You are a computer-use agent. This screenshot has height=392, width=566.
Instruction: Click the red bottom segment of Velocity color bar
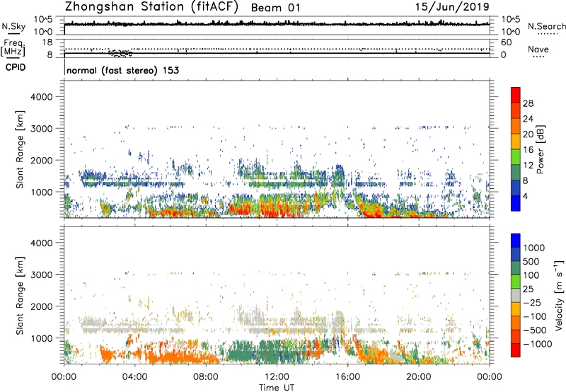pyautogui.click(x=516, y=350)
